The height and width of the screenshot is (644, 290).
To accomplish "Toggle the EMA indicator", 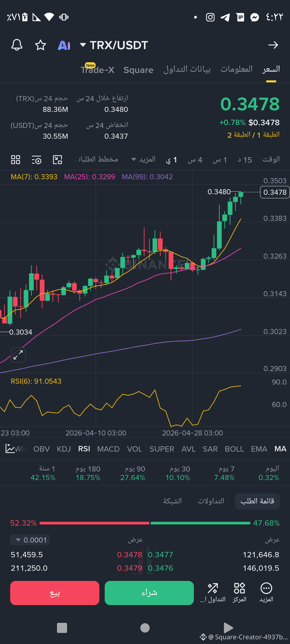I will click(259, 449).
